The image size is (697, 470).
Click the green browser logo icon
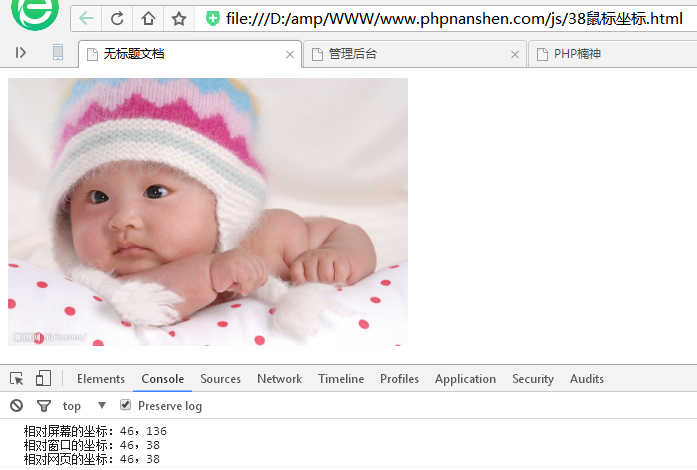pyautogui.click(x=35, y=13)
